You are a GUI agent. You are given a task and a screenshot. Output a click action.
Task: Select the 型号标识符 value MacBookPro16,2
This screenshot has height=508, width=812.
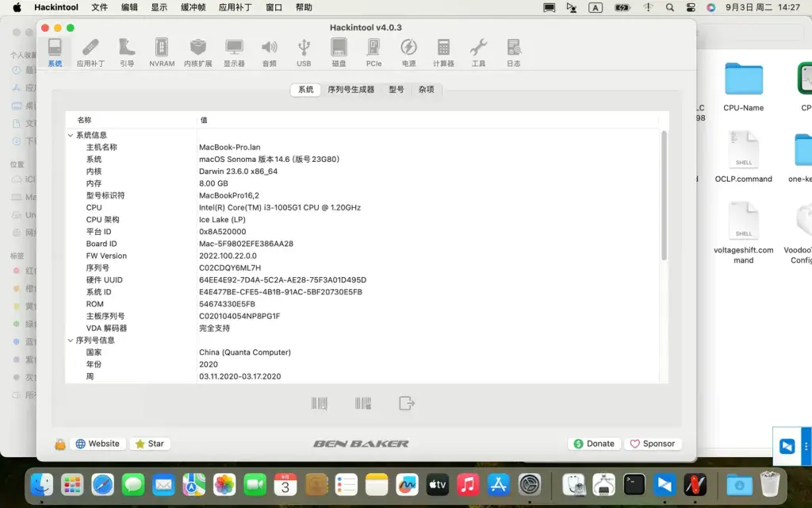[229, 195]
